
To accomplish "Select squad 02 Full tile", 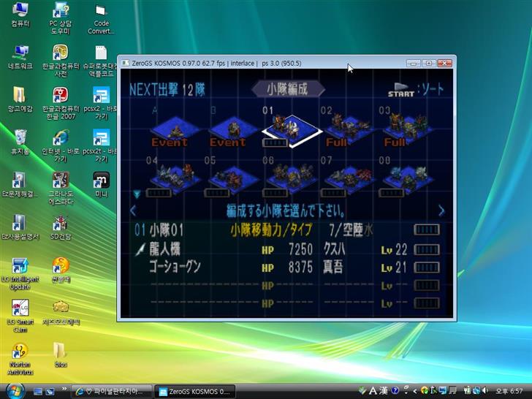I will click(349, 130).
